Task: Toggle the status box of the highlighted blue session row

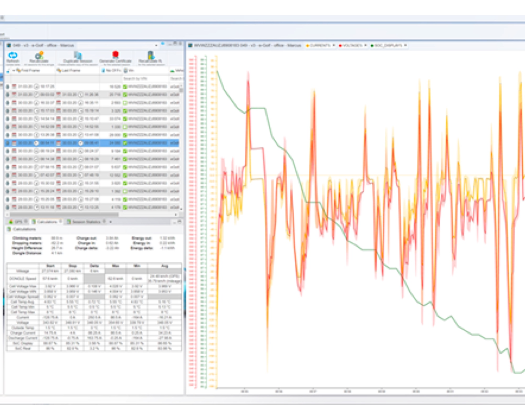Action: click(125, 143)
